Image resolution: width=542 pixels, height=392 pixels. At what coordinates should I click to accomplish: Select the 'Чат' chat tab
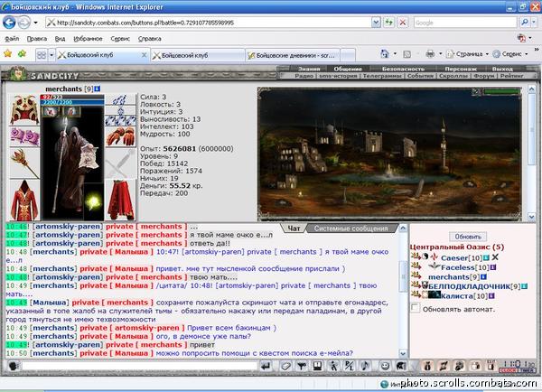pyautogui.click(x=294, y=229)
